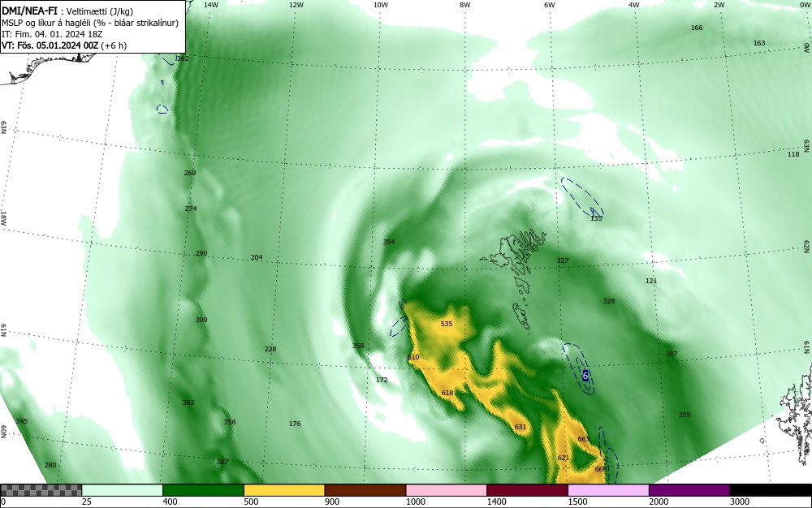Click the CAPE value 309

201,320
